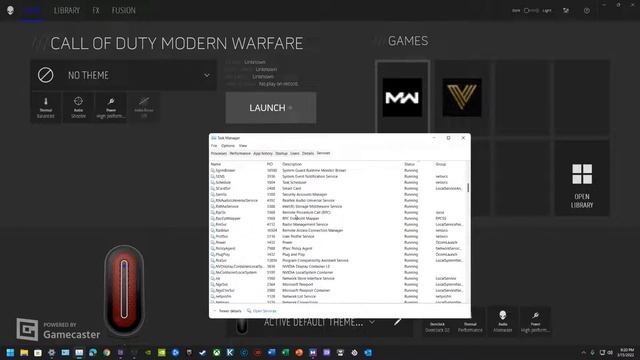The width and height of the screenshot is (640, 360).
Task: Collapse Task Manager with Fewer details
Action: (227, 311)
